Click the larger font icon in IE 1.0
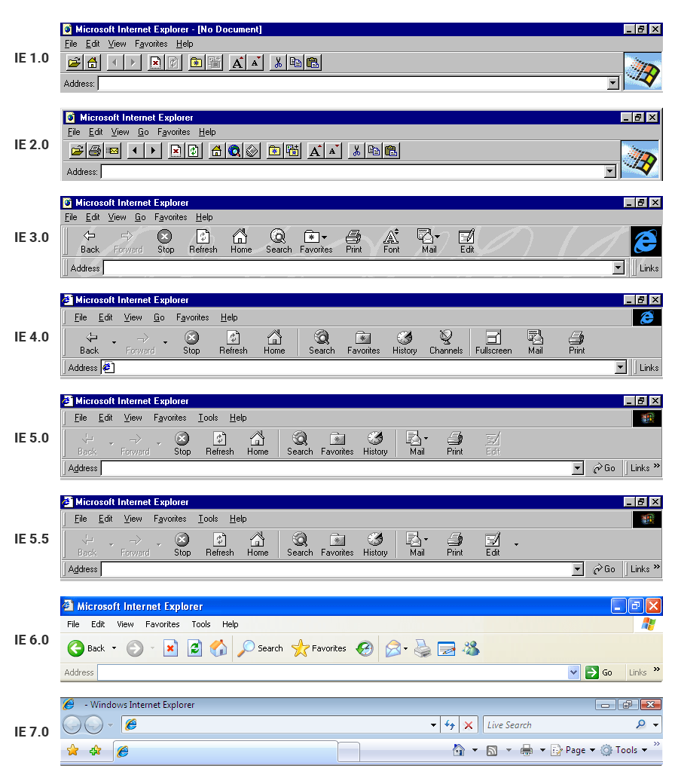Viewport: 678px width, 784px height. pos(237,63)
